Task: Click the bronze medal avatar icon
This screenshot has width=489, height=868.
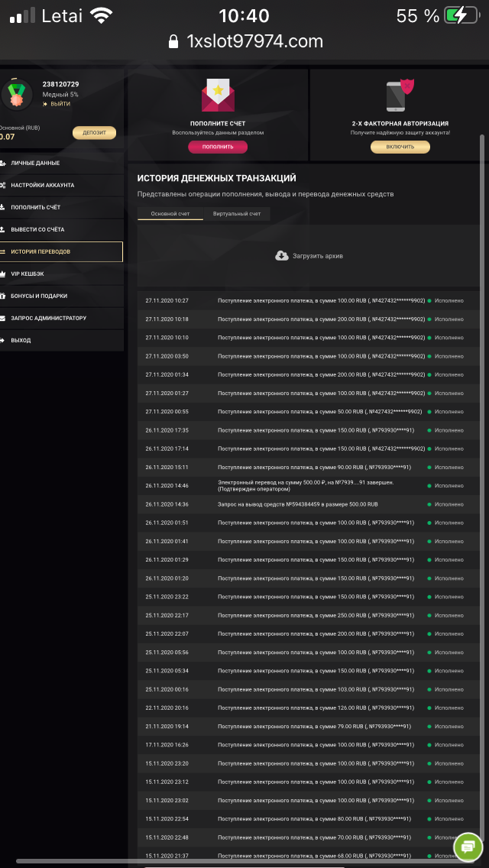Action: pos(16,95)
